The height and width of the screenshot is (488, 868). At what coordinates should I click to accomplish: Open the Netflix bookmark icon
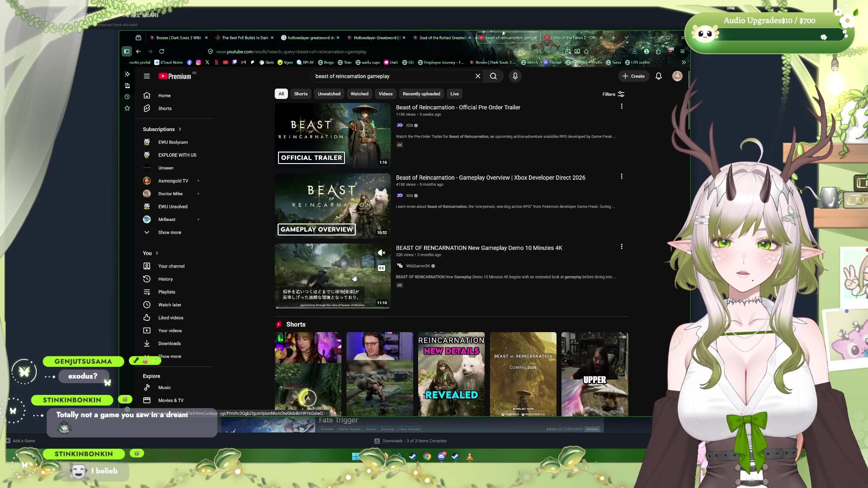pyautogui.click(x=216, y=62)
